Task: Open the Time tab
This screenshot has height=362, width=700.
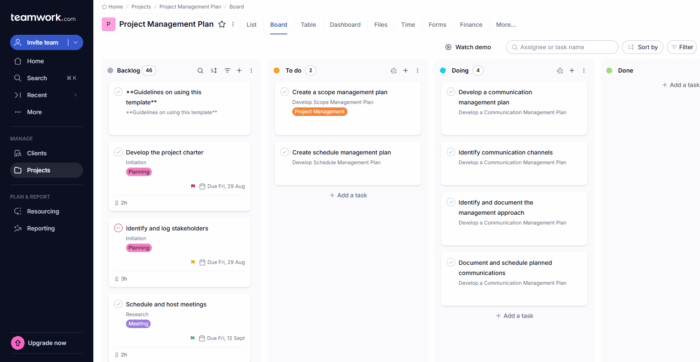Action: [x=408, y=25]
